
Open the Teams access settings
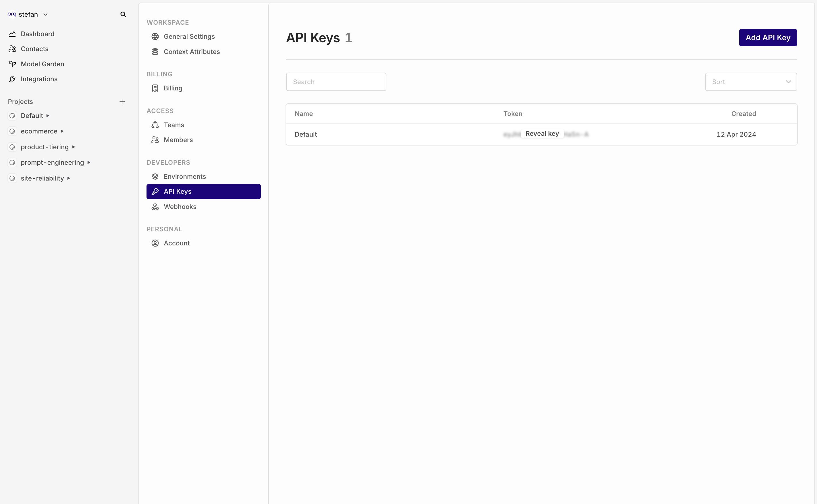(x=173, y=124)
